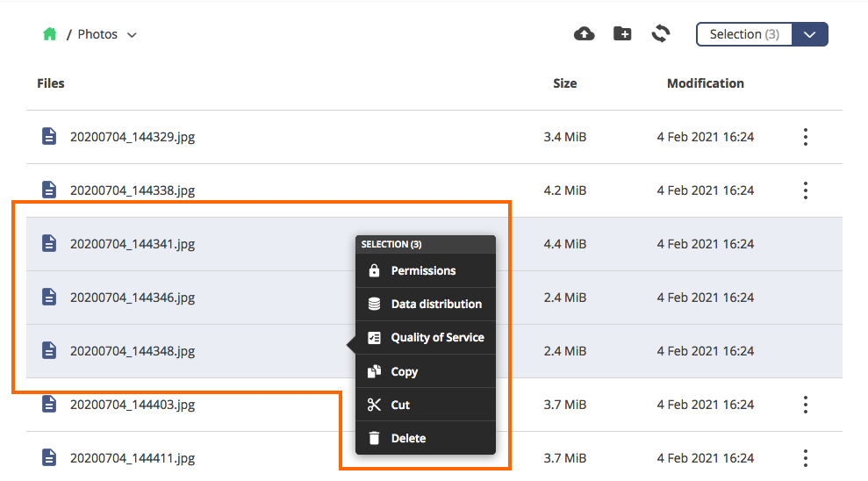Open actions menu for 20200704_144411.jpg

(x=806, y=458)
